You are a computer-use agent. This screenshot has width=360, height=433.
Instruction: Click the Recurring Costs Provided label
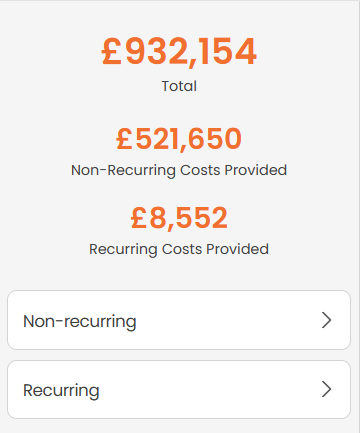click(179, 249)
